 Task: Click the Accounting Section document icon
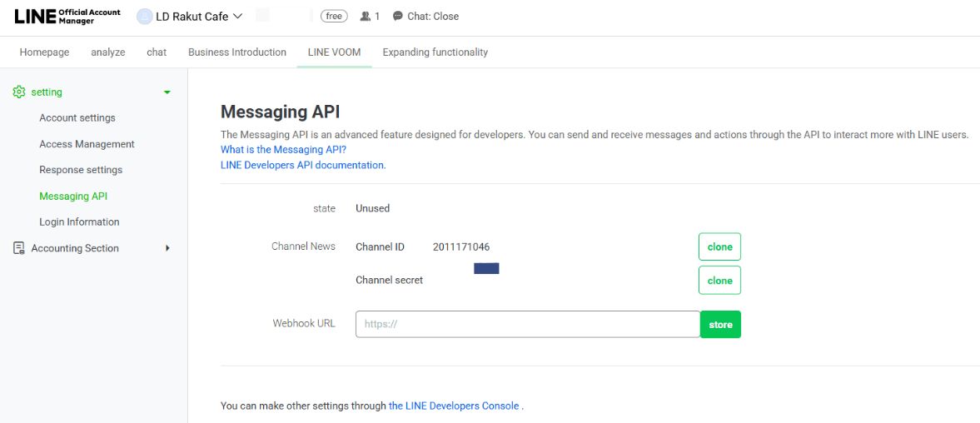[19, 248]
